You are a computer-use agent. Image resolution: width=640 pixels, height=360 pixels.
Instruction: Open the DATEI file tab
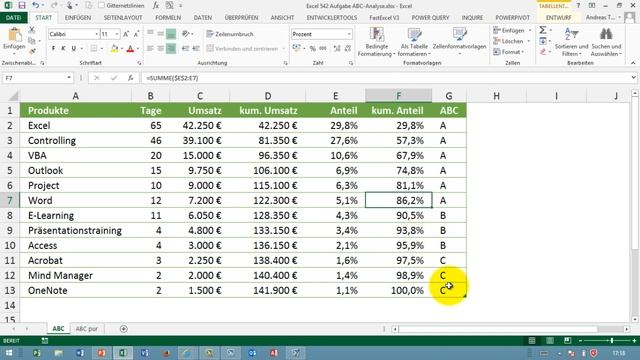tap(13, 18)
